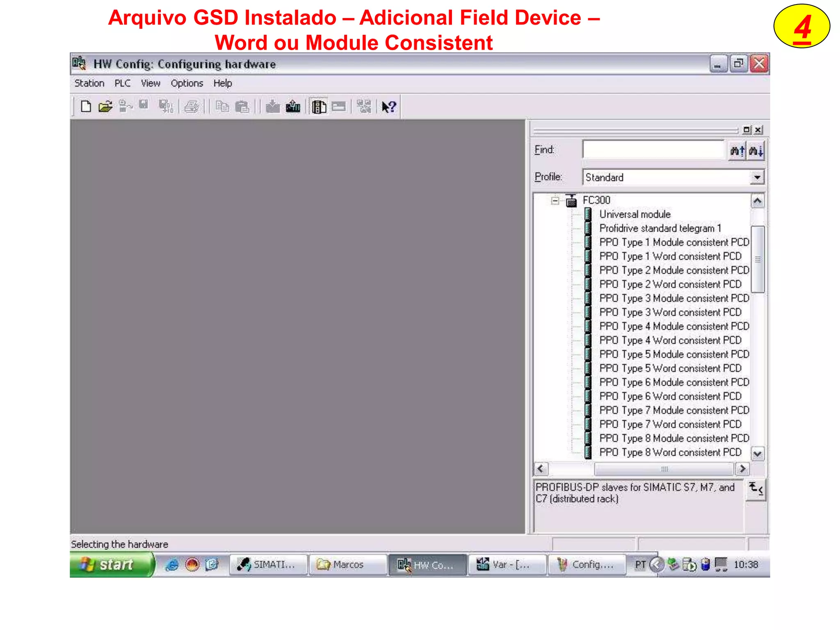Click the catalog vertical scroll up arrow
This screenshot has height=630, width=840.
point(758,201)
